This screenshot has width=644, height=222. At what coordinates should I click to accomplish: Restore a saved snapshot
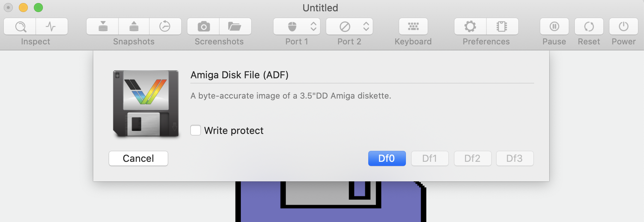134,26
